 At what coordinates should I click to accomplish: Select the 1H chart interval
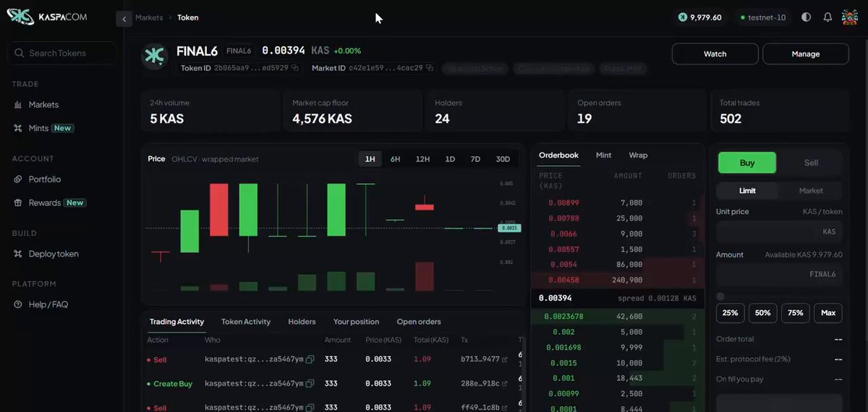[x=370, y=159]
